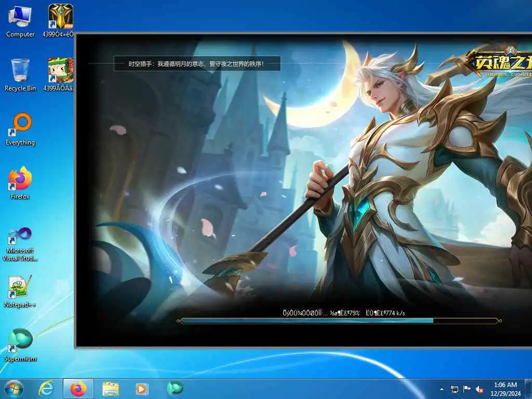Select the Recycle Bin desktop icon

coord(20,75)
